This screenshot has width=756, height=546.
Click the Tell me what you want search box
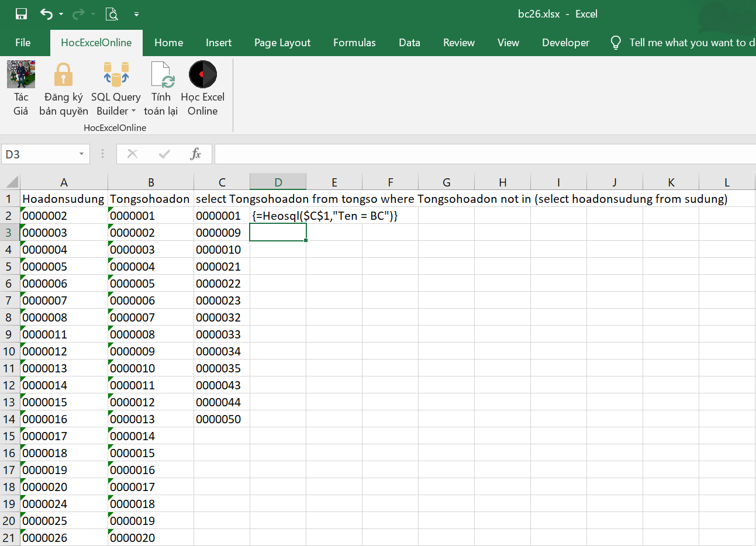coord(692,43)
